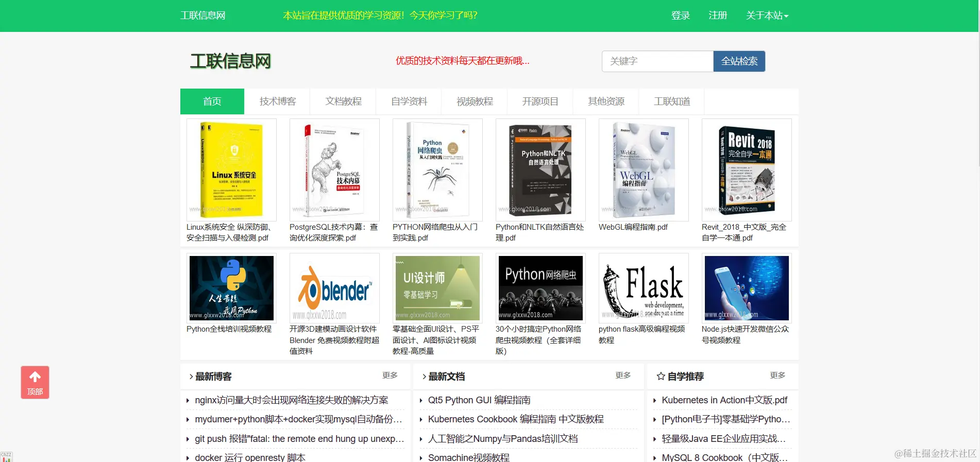Click the 最新博客 section heading
Screen dimensions: 980x462
(213, 377)
